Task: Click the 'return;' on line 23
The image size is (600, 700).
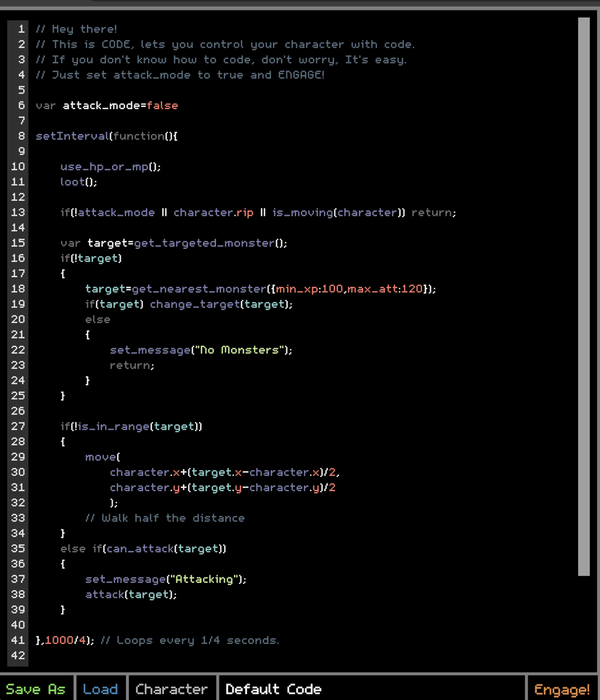Action: (x=132, y=365)
